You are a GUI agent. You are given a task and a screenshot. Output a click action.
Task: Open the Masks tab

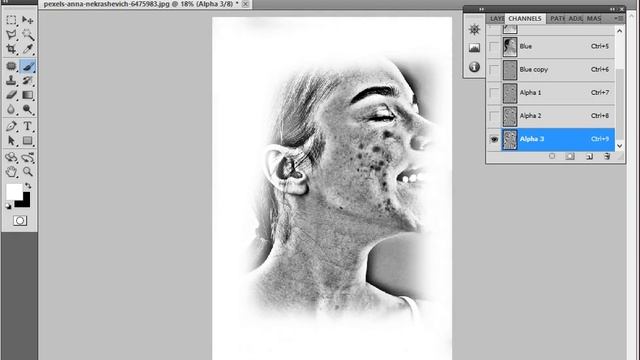click(x=594, y=19)
